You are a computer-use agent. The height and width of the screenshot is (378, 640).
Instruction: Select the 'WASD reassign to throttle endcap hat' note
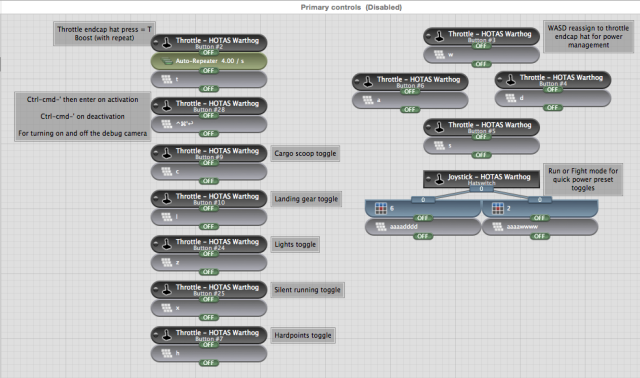point(588,36)
